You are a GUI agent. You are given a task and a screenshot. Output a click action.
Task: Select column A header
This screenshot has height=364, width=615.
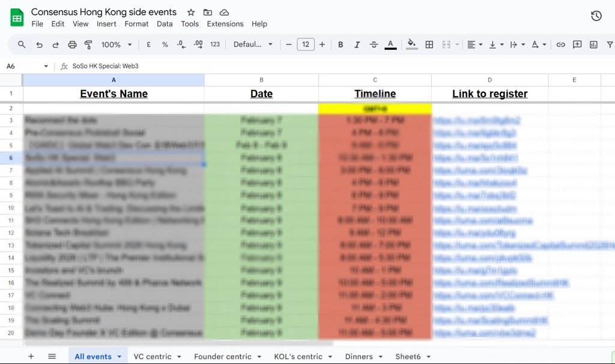coord(114,80)
